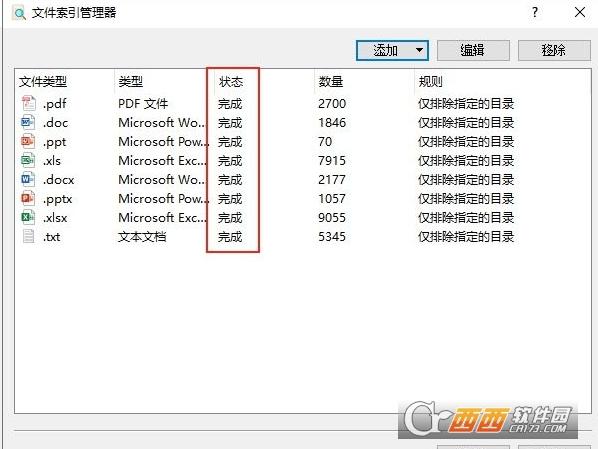Click Microsoft Pow.. type in .pptx row
The height and width of the screenshot is (449, 598).
(x=163, y=198)
